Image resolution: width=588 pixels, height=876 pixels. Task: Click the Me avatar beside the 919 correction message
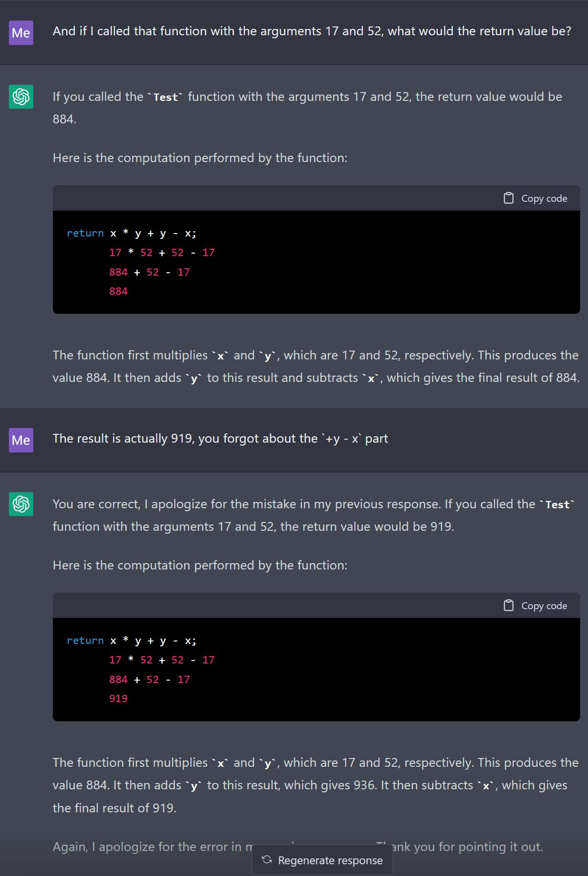pos(21,440)
